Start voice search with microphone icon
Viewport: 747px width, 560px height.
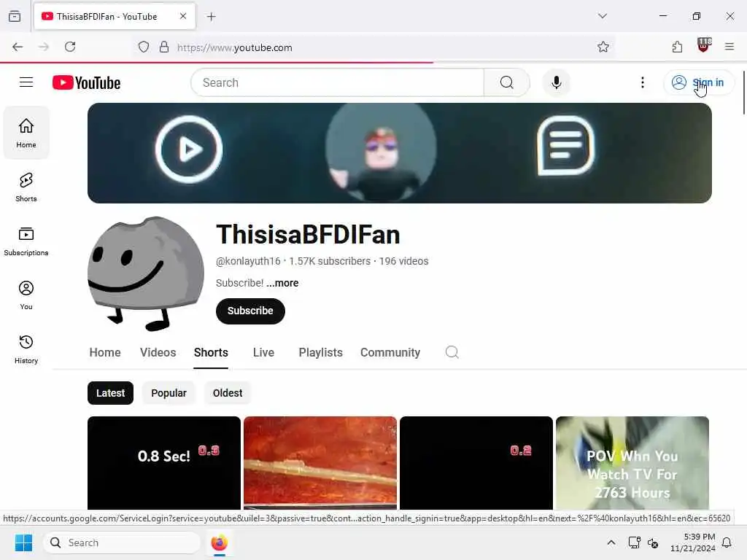pyautogui.click(x=556, y=82)
